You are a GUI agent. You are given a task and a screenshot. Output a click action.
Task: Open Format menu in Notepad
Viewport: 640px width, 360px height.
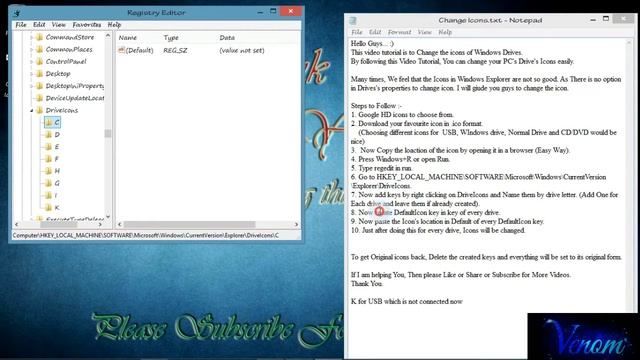click(x=399, y=32)
